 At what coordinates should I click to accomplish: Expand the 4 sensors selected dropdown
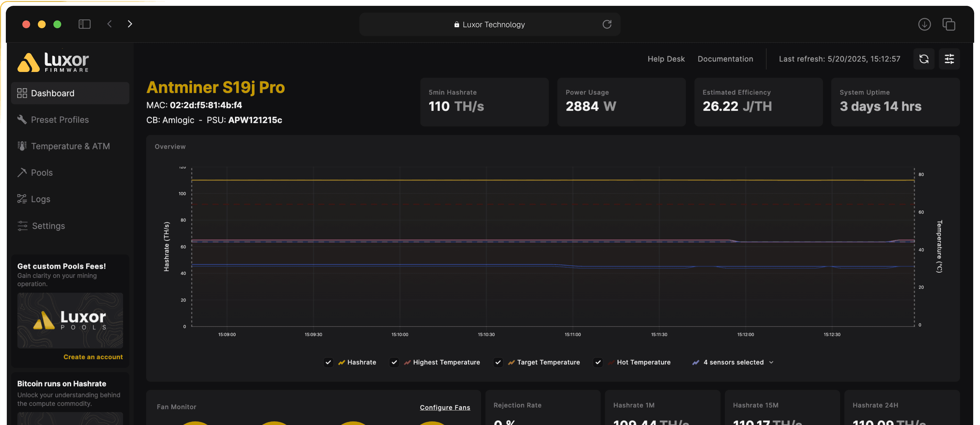pyautogui.click(x=732, y=362)
